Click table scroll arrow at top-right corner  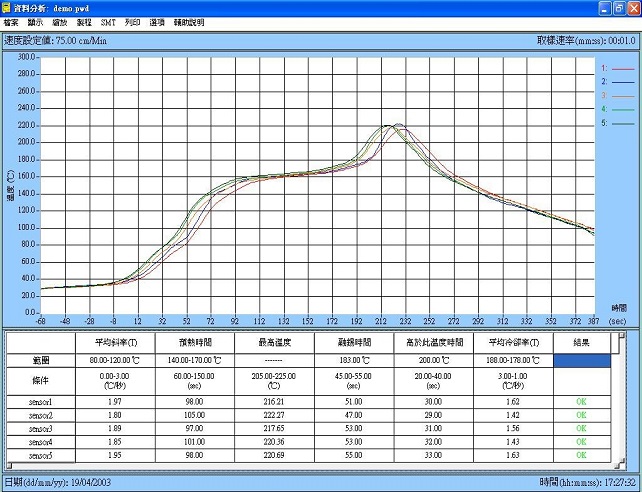[x=622, y=335]
